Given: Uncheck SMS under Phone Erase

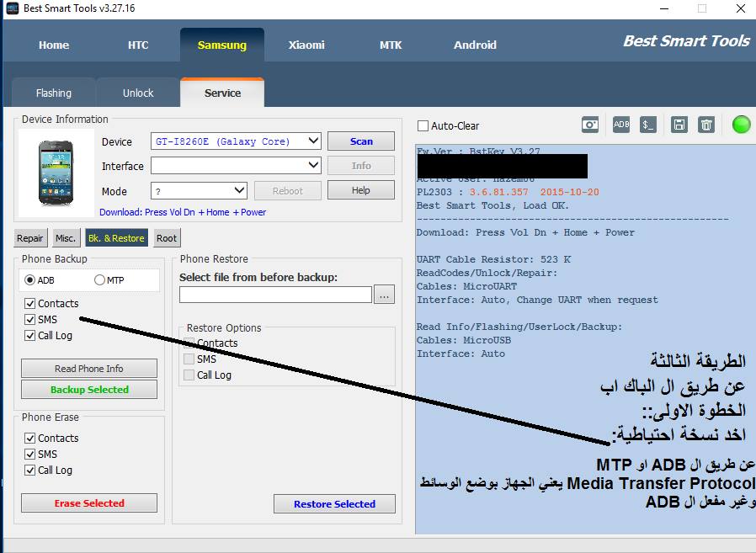Looking at the screenshot, I should (x=30, y=454).
